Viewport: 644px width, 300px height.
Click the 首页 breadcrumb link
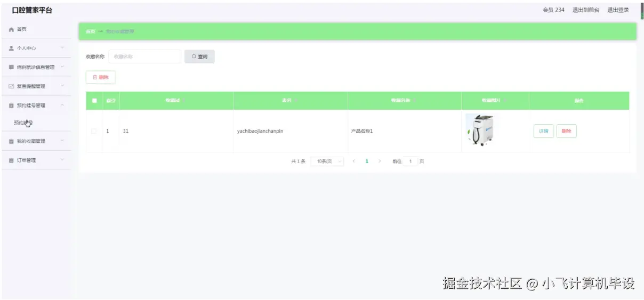(x=90, y=31)
